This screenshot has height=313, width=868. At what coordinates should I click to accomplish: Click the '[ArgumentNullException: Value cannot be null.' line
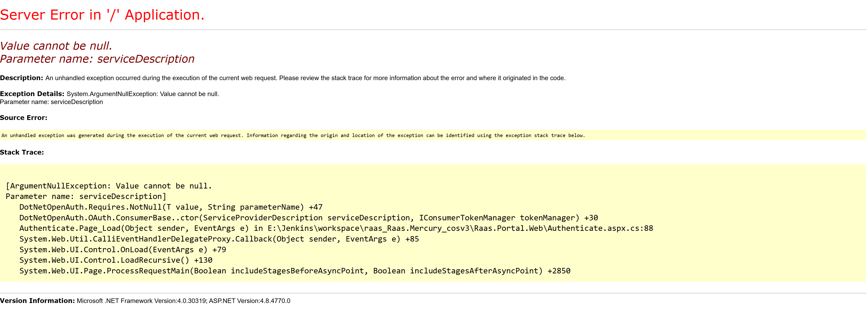109,186
